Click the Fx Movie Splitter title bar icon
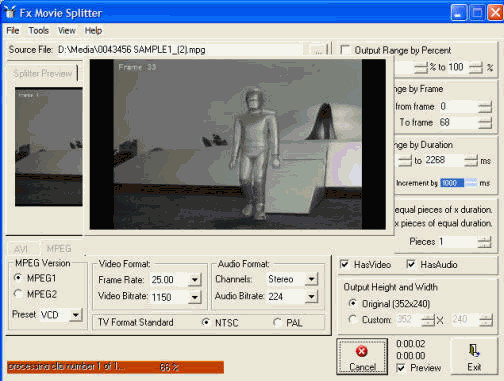This screenshot has height=381, width=504. (x=10, y=12)
